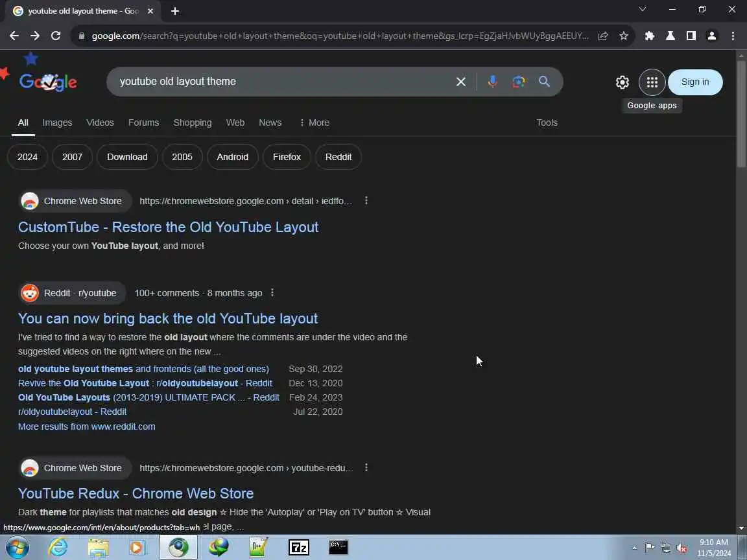Open 'Old YouTube Layouts ULTIMATE PACK' link

coord(148,397)
